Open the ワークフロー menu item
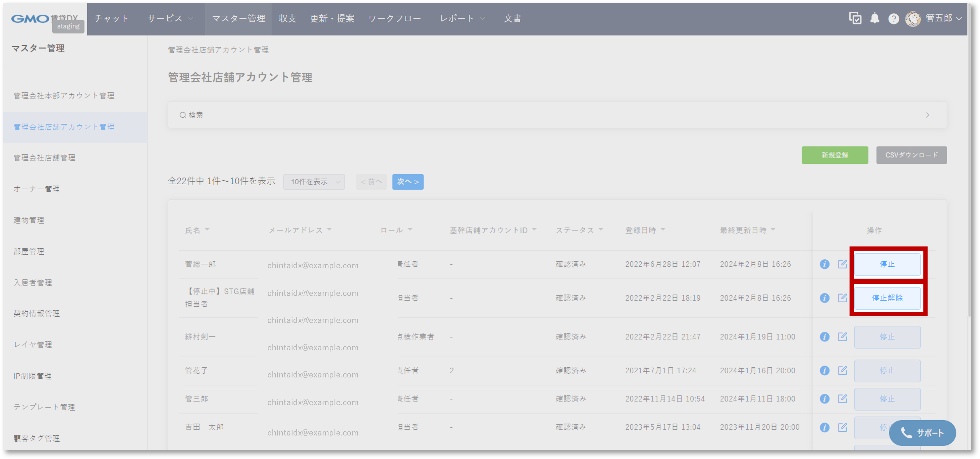The image size is (980, 459). coord(394,18)
